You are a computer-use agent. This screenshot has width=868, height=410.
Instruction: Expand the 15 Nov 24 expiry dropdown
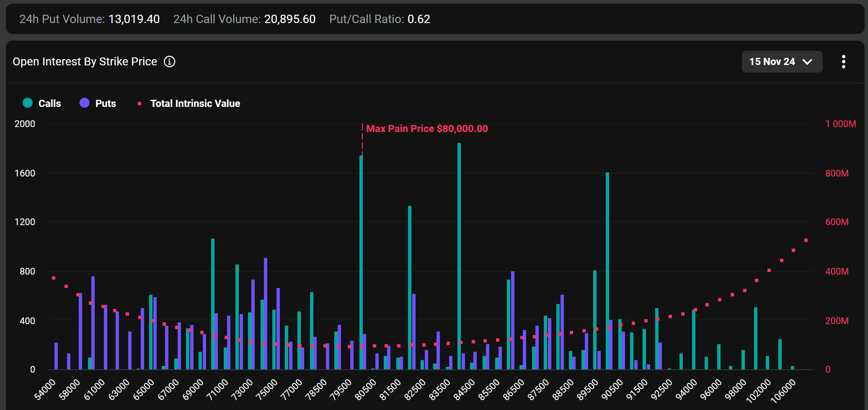tap(782, 62)
